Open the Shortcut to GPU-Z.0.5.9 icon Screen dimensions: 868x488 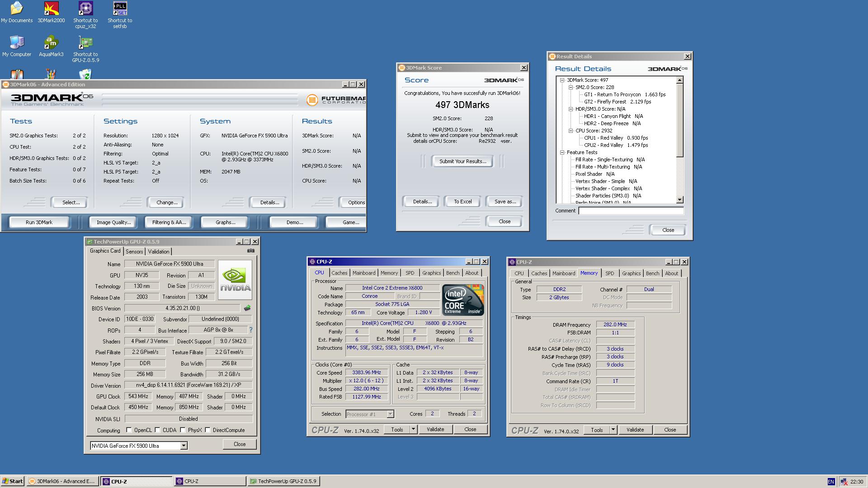click(x=85, y=49)
